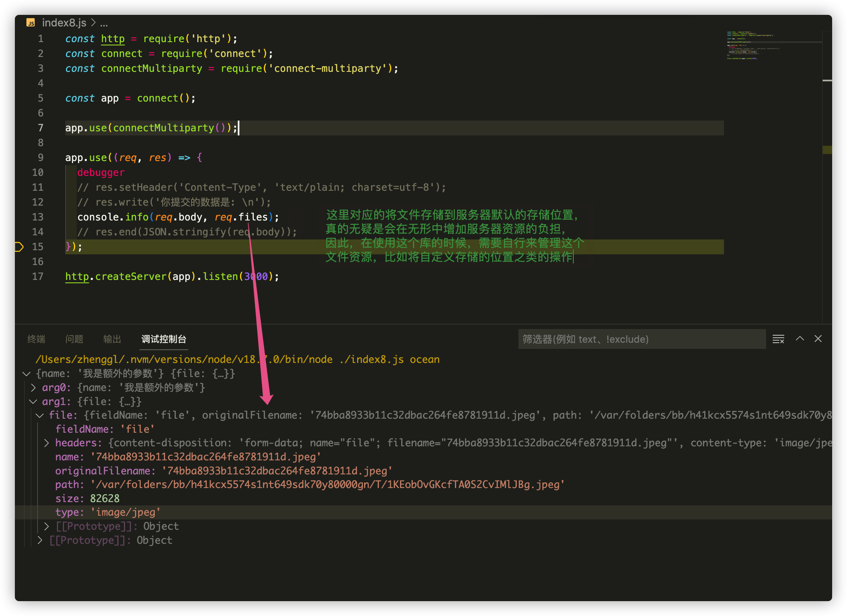Click line number 7 in the gutter
The image size is (847, 616).
(40, 128)
